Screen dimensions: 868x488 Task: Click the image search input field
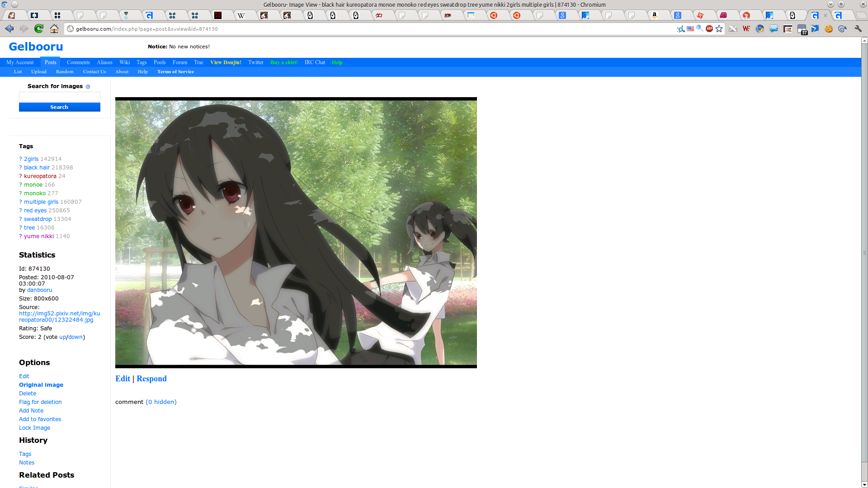60,97
